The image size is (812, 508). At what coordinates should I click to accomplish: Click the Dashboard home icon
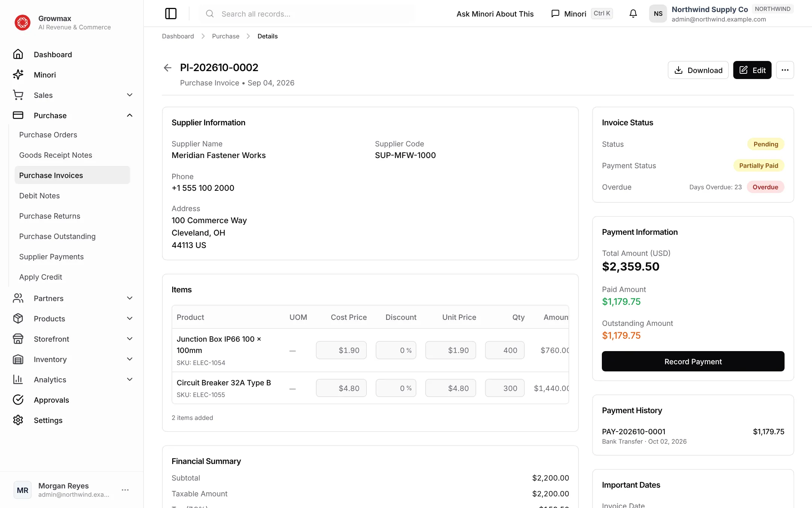click(18, 55)
